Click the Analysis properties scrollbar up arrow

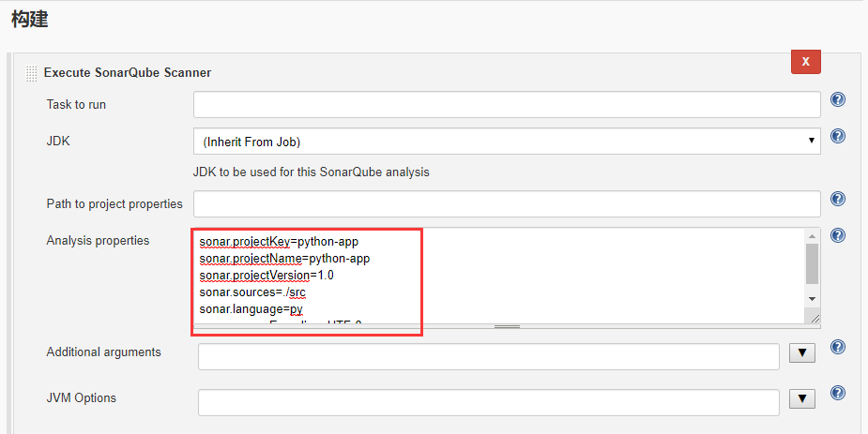click(x=812, y=235)
